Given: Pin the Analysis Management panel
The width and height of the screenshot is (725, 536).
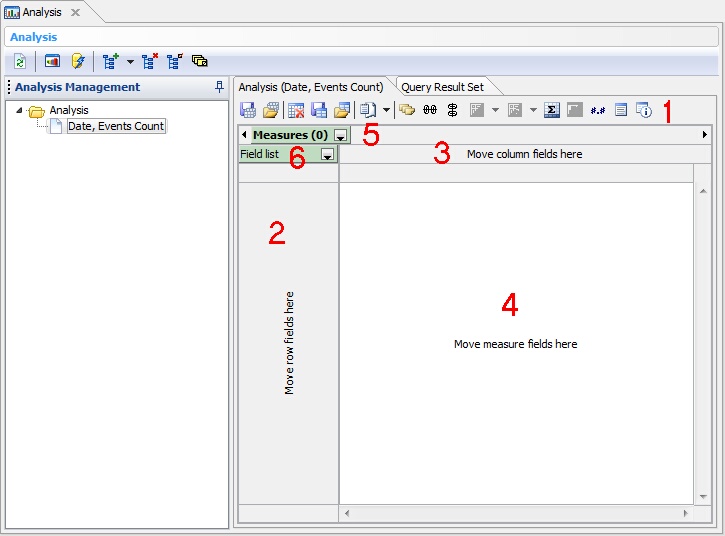Looking at the screenshot, I should tap(220, 86).
